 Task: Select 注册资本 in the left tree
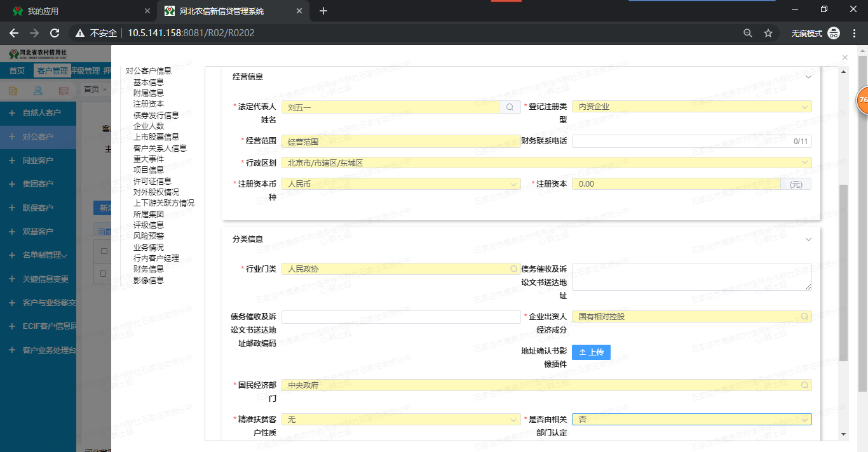tap(148, 104)
